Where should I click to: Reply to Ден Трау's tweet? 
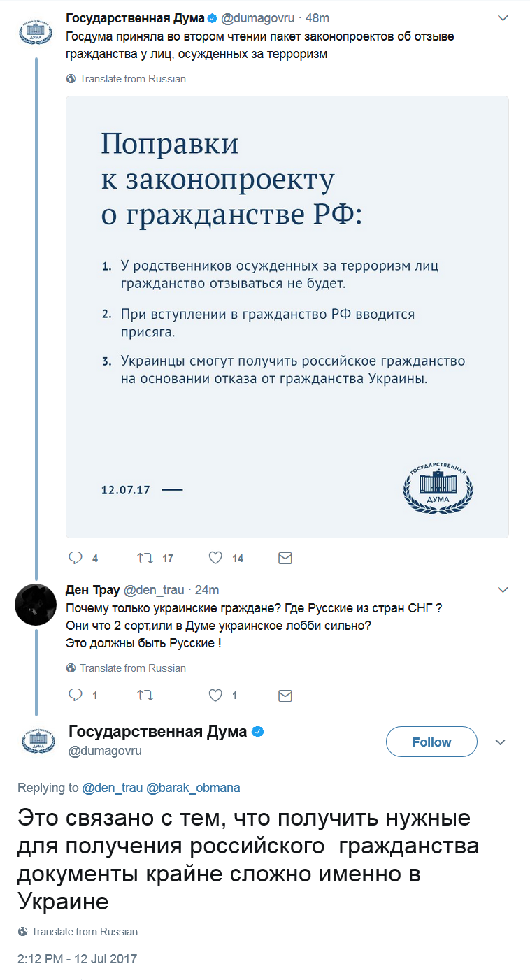pos(75,696)
